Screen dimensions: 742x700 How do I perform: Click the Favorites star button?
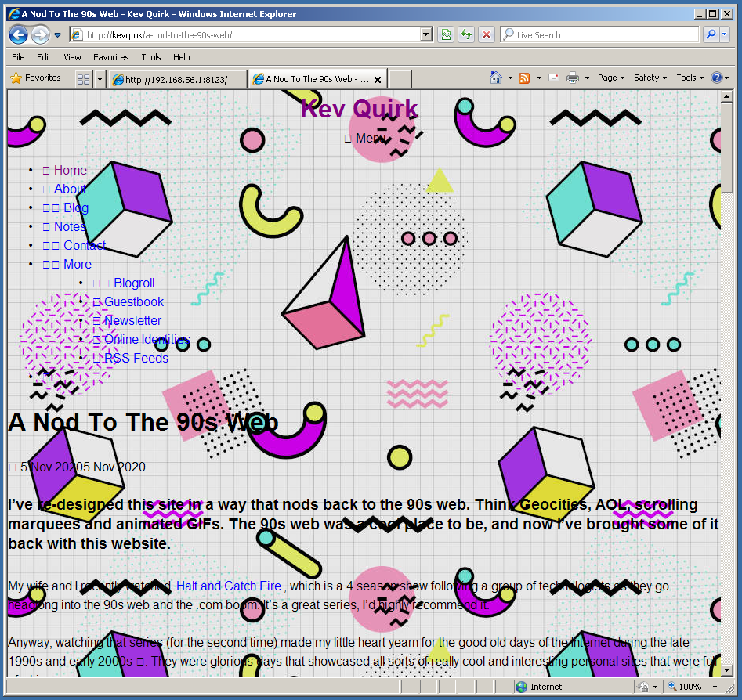coord(36,78)
